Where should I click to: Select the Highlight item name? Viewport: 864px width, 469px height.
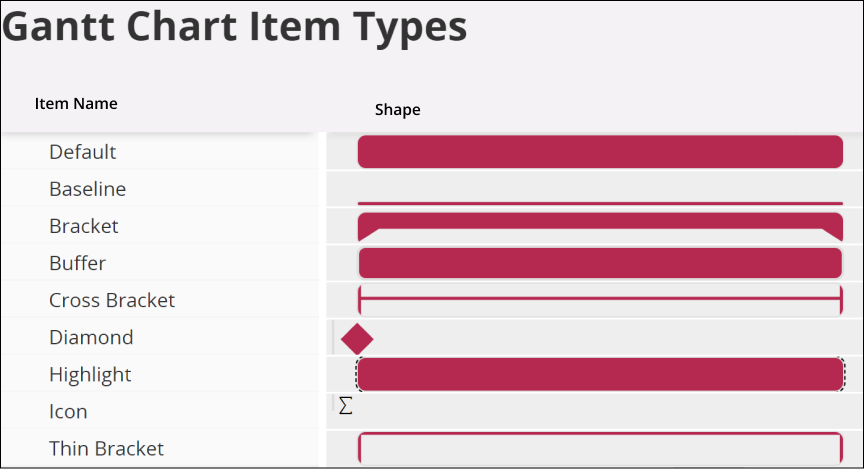pyautogui.click(x=90, y=374)
